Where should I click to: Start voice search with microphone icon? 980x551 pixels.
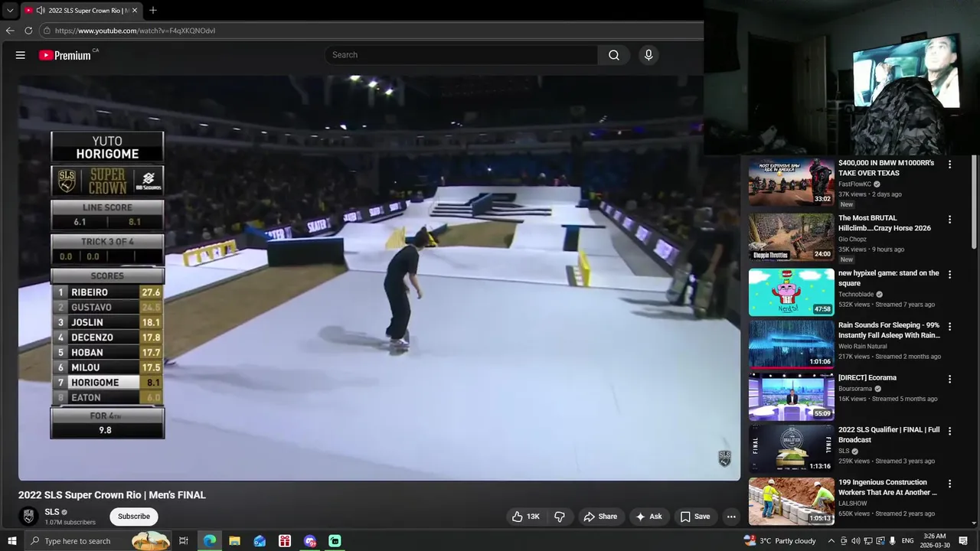click(648, 55)
